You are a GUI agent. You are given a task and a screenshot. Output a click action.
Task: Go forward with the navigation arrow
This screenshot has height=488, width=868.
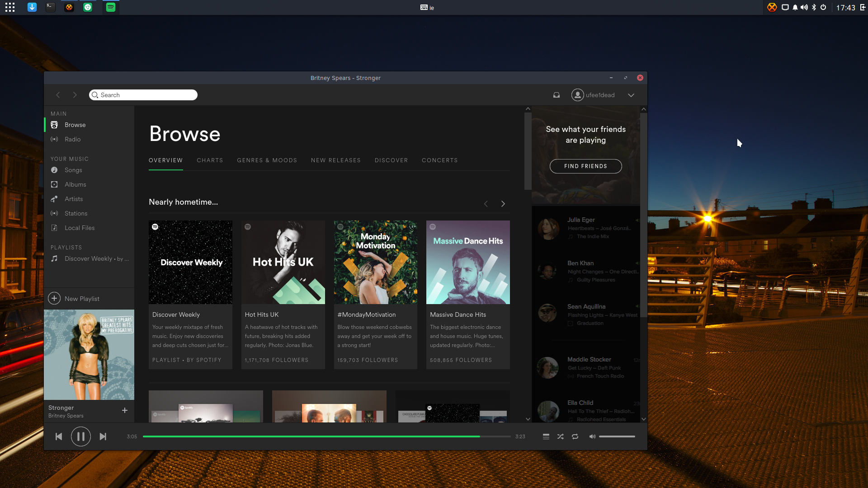[x=75, y=95]
